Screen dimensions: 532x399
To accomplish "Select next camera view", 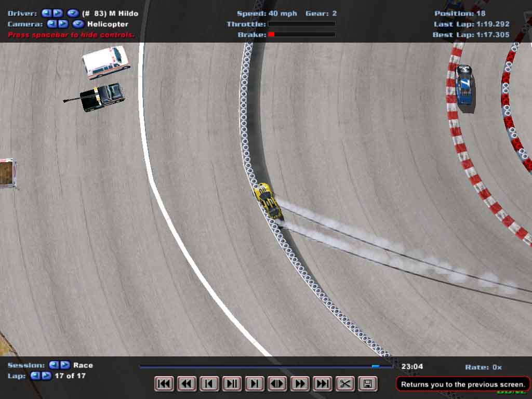I will click(62, 24).
